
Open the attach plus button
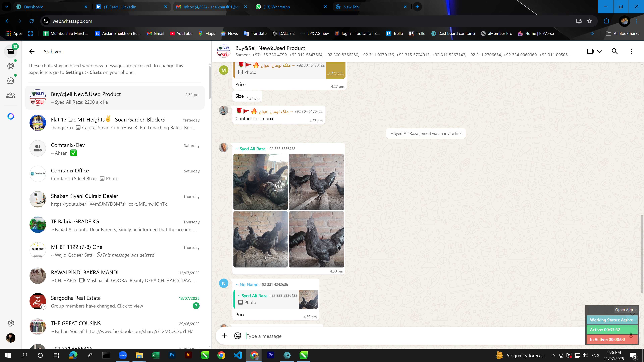(224, 336)
